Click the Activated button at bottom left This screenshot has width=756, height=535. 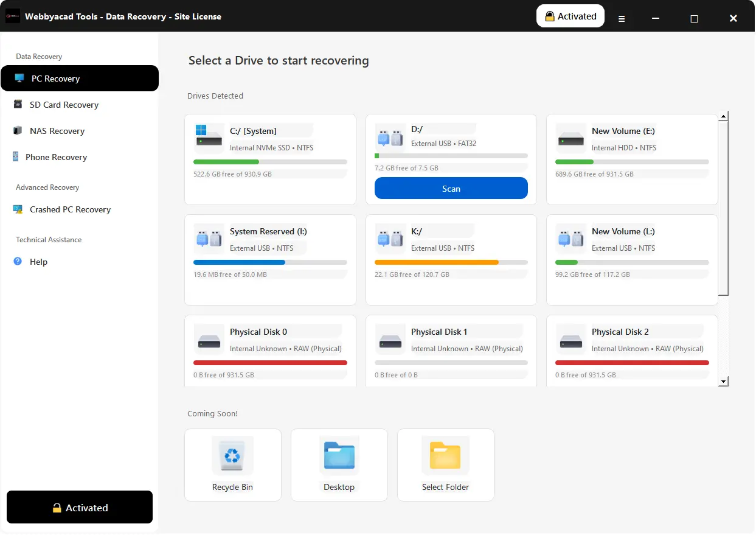point(80,508)
